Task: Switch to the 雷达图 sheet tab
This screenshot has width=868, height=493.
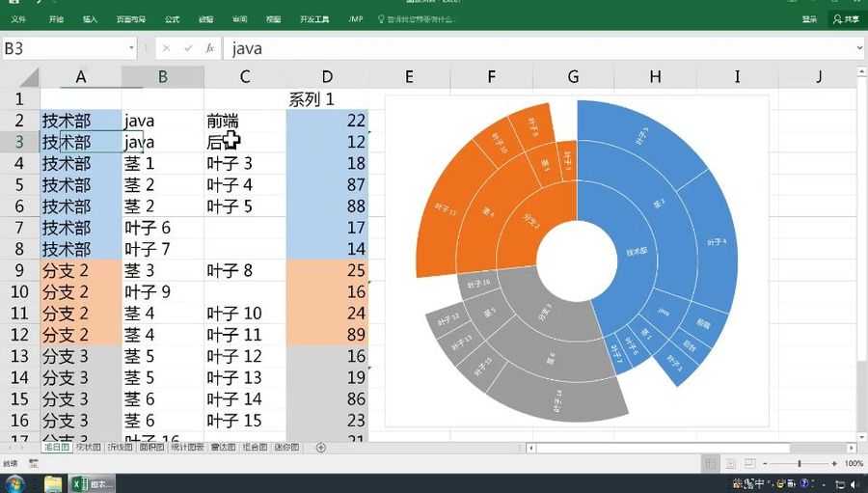Action: point(223,447)
